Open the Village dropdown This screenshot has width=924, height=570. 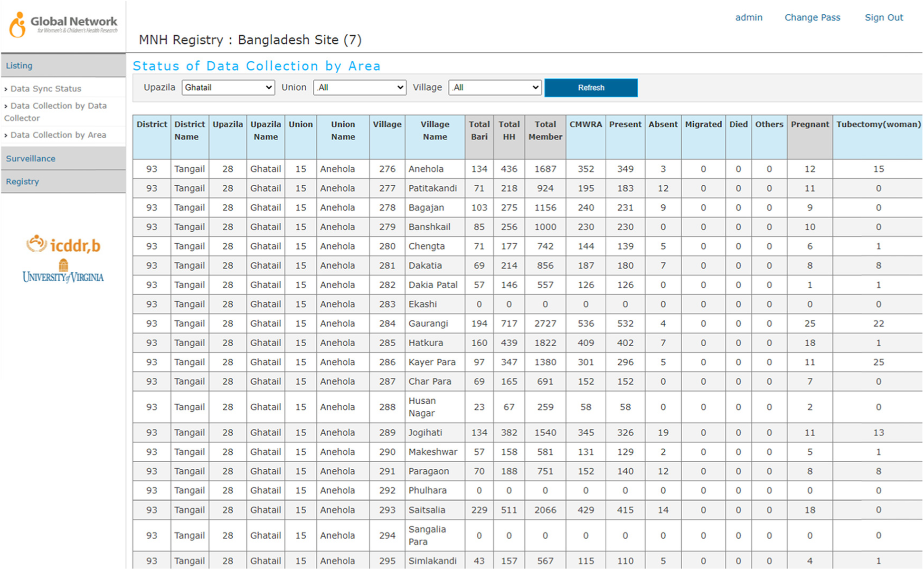(495, 87)
